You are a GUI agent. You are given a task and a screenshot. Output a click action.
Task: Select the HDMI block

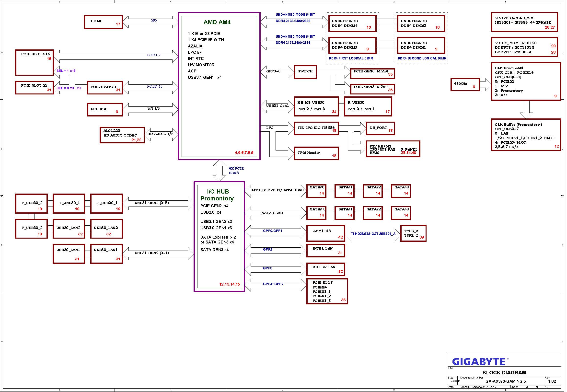(104, 22)
